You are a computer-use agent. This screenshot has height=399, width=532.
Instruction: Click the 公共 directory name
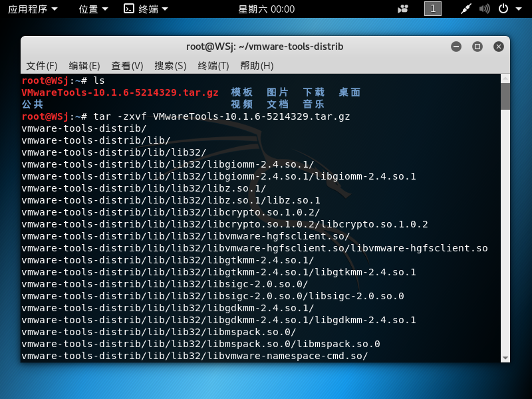[33, 104]
